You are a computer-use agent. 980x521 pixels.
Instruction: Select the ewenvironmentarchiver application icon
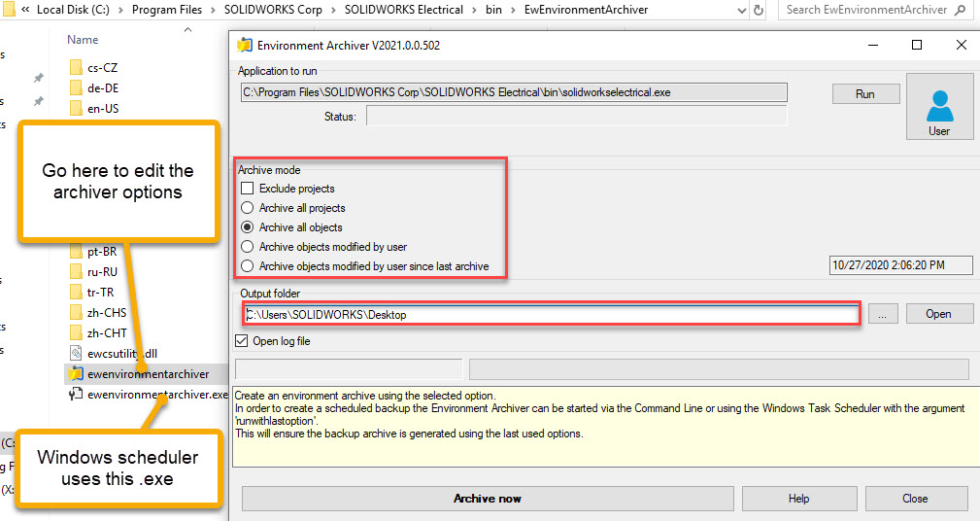(77, 374)
